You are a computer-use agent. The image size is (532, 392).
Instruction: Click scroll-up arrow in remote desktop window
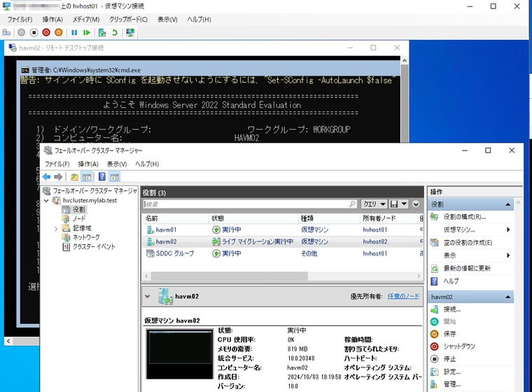click(x=405, y=60)
